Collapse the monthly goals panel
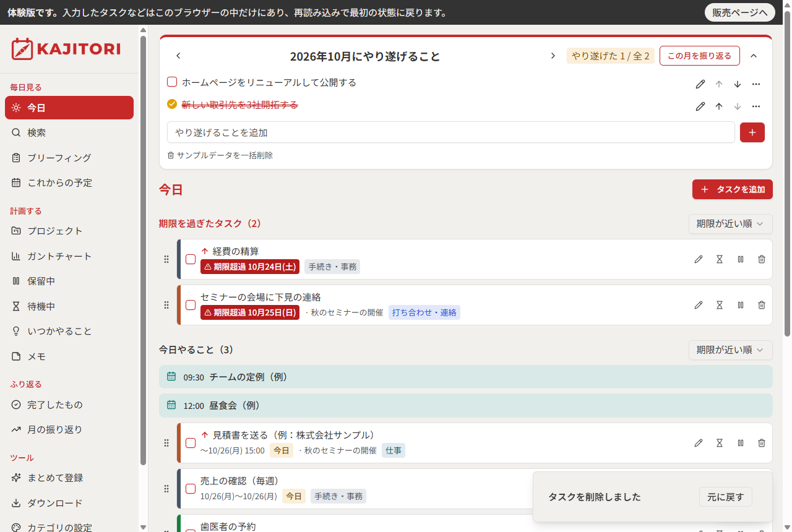The width and height of the screenshot is (792, 532). 754,56
